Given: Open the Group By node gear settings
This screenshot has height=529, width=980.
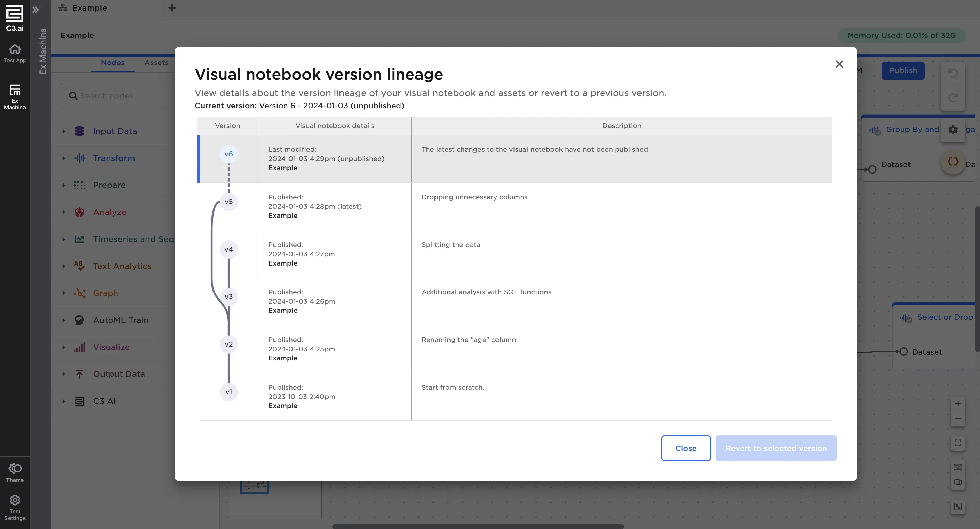Looking at the screenshot, I should (x=953, y=130).
